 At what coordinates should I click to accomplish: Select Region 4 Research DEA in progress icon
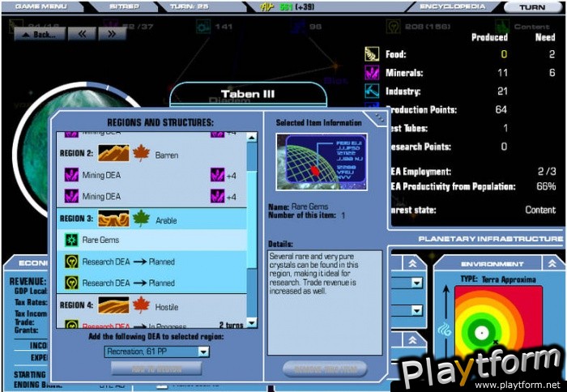tap(71, 324)
